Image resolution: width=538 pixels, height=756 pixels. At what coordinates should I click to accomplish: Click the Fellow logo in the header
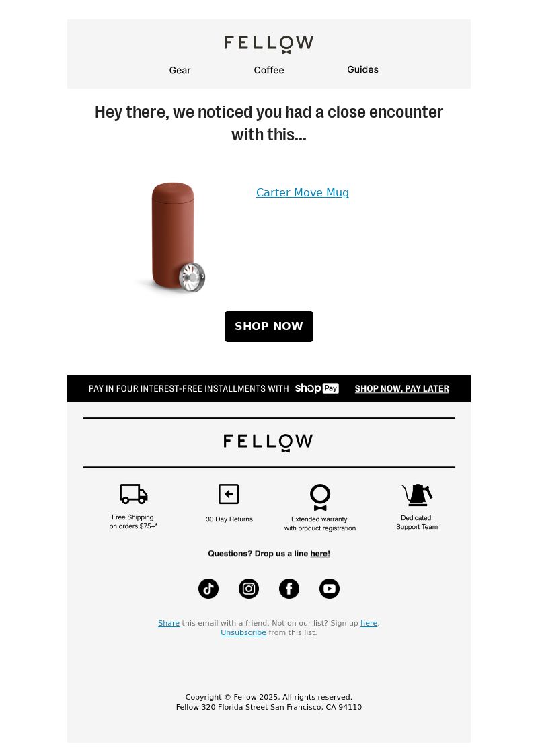[269, 44]
